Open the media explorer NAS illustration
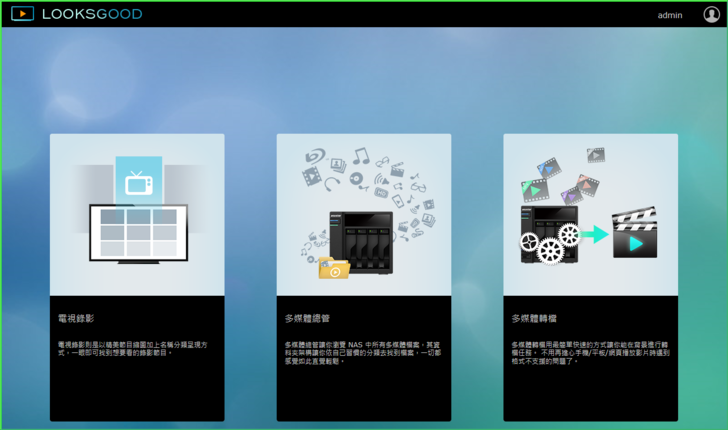This screenshot has width=728, height=430. point(364,215)
